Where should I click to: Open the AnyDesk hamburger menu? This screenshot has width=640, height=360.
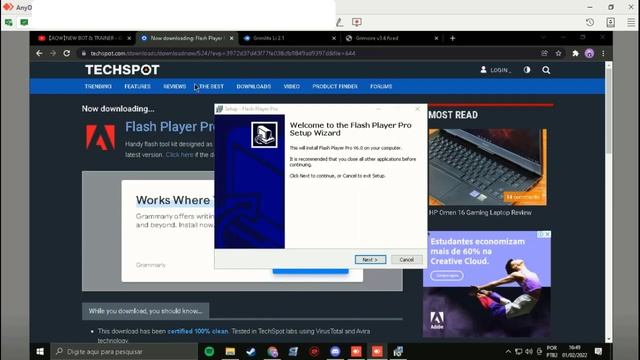[x=631, y=22]
